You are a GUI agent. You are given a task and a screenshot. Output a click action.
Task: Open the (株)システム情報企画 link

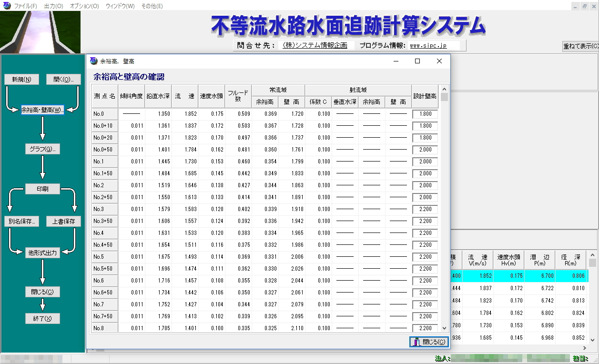click(314, 46)
